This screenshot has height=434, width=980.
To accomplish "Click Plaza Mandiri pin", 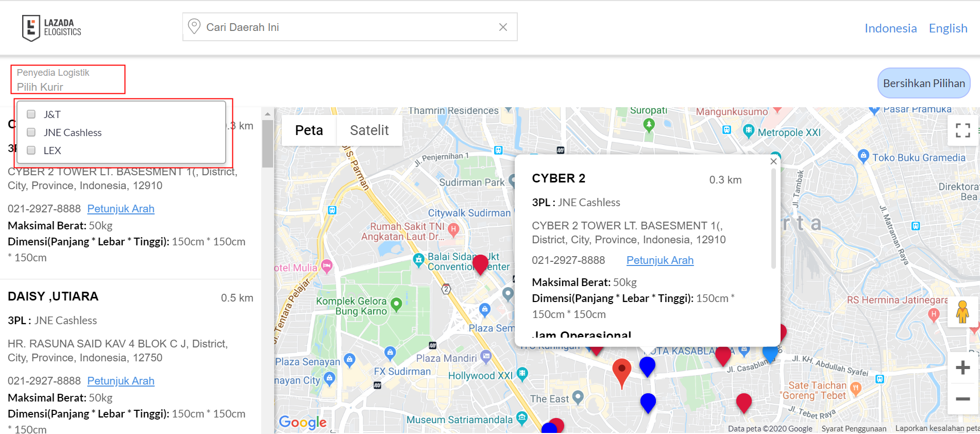I will [x=486, y=356].
